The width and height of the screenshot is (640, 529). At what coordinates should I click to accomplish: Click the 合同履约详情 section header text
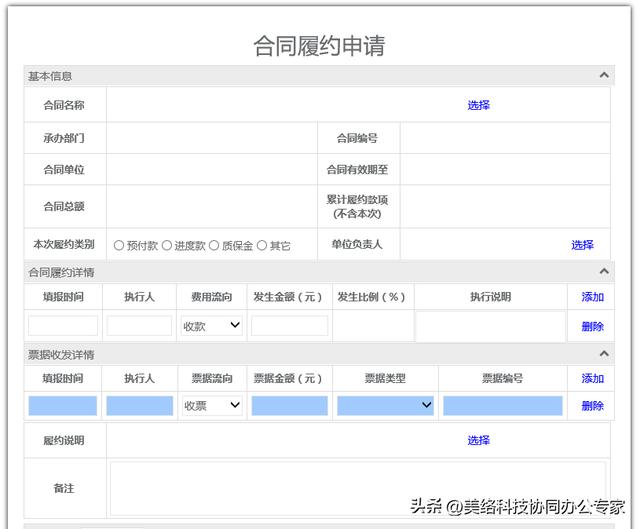(x=61, y=272)
